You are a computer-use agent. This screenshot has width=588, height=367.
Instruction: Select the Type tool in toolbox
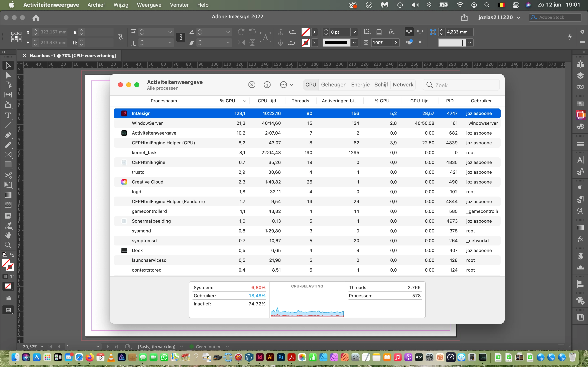[x=8, y=116]
